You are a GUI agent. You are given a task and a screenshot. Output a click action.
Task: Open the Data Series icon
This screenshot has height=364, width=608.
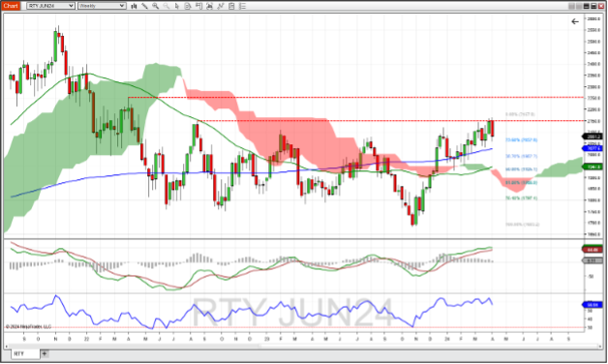pos(210,6)
